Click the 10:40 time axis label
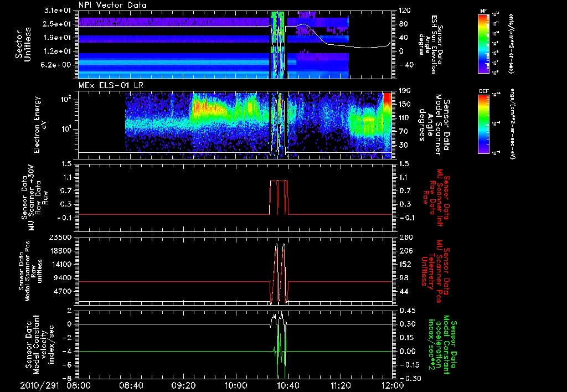Screen dimensions: 567x392 288,385
